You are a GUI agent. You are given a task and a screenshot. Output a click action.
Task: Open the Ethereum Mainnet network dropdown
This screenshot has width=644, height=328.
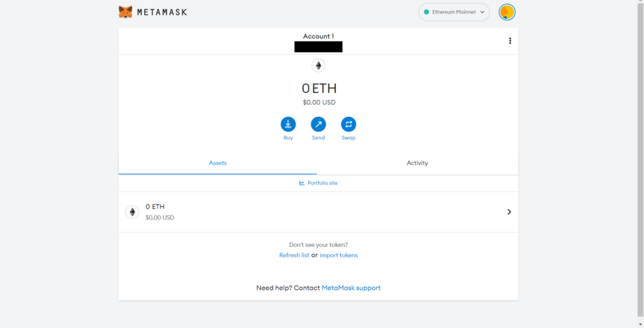pos(453,12)
